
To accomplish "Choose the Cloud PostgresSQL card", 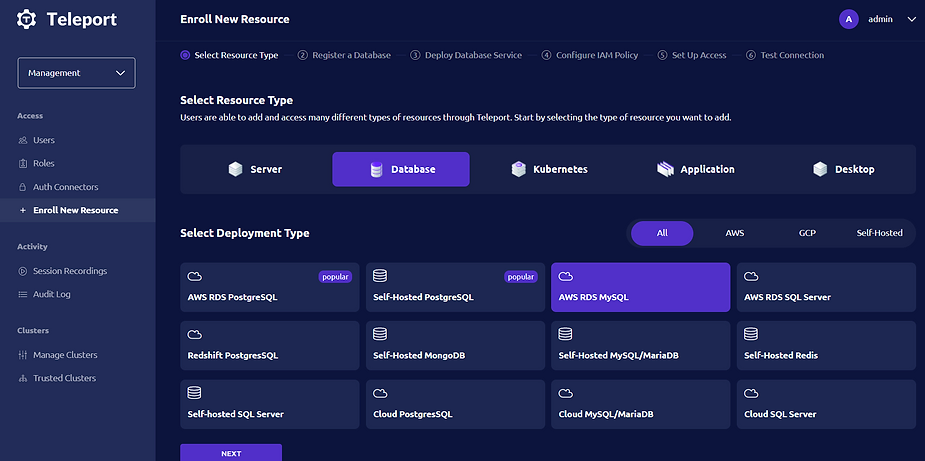I will pyautogui.click(x=455, y=404).
